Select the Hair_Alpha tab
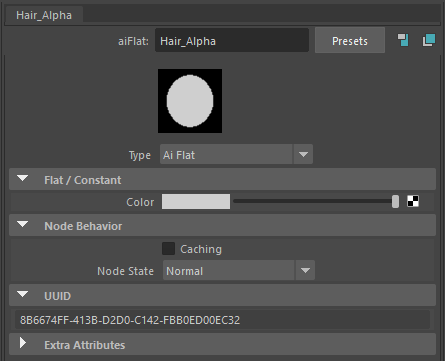 44,15
